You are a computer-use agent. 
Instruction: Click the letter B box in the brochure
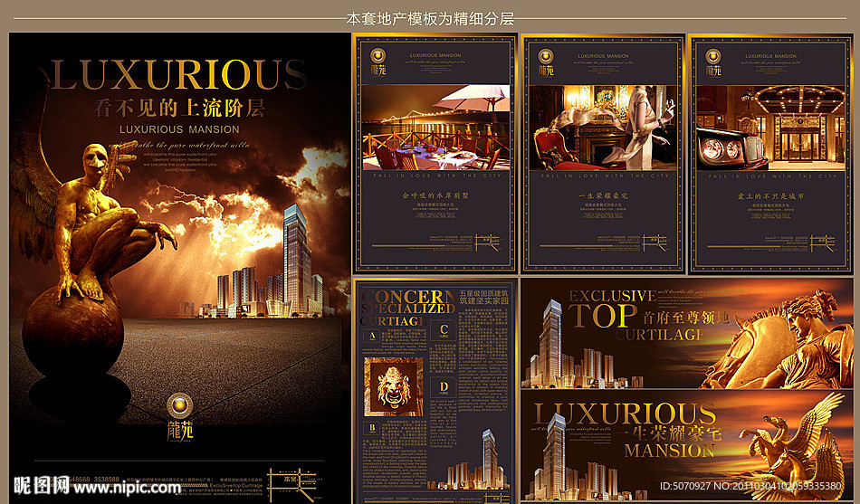click(x=372, y=428)
